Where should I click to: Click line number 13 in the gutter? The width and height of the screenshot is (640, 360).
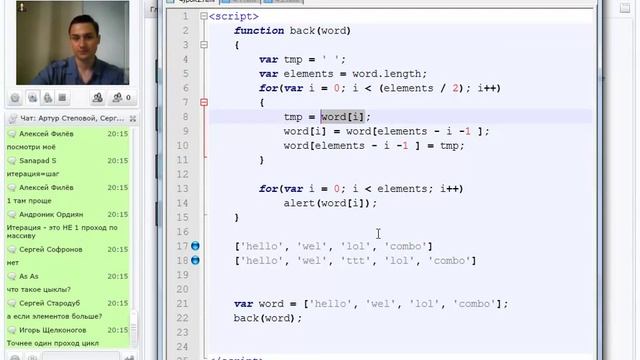click(x=182, y=189)
